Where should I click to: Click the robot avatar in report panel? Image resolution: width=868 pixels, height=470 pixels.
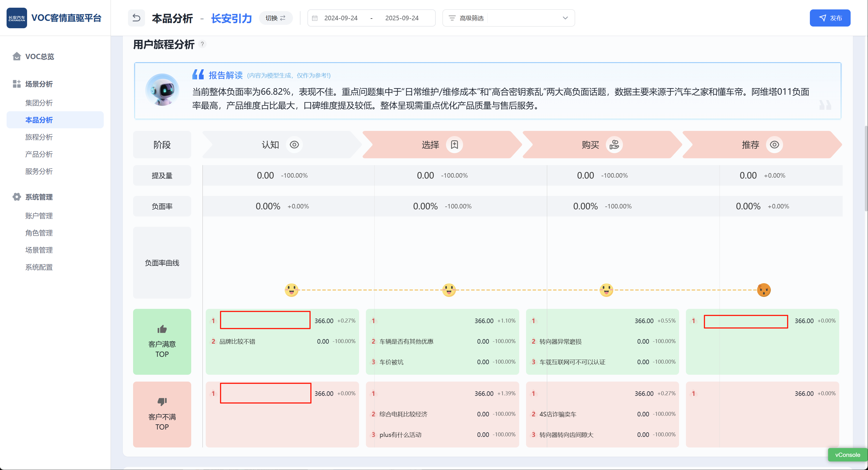162,90
